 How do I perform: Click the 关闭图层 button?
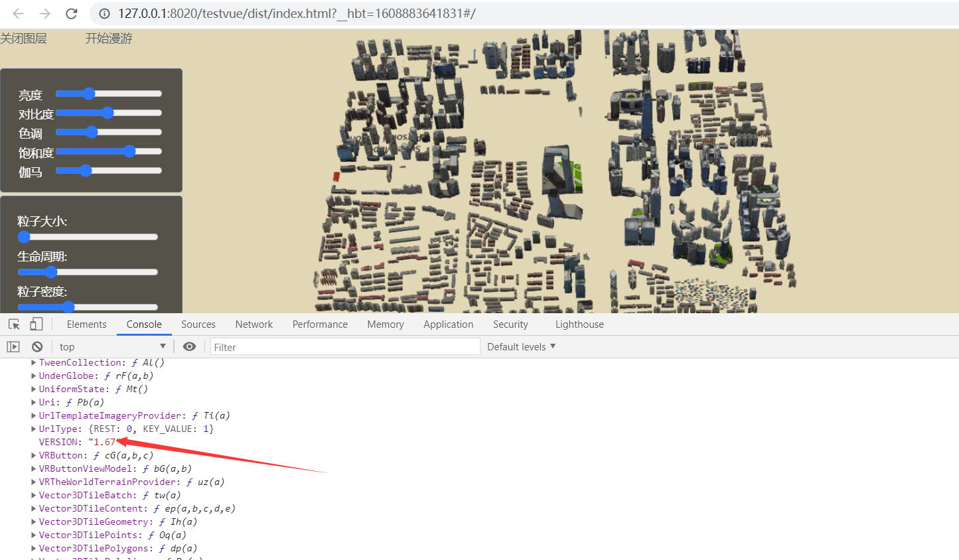pyautogui.click(x=24, y=38)
